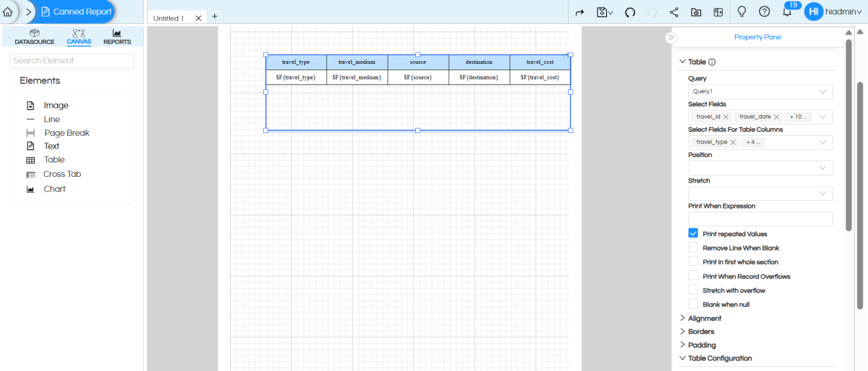Click the forward arrow icon in toolbar
868x371 pixels.
point(580,12)
